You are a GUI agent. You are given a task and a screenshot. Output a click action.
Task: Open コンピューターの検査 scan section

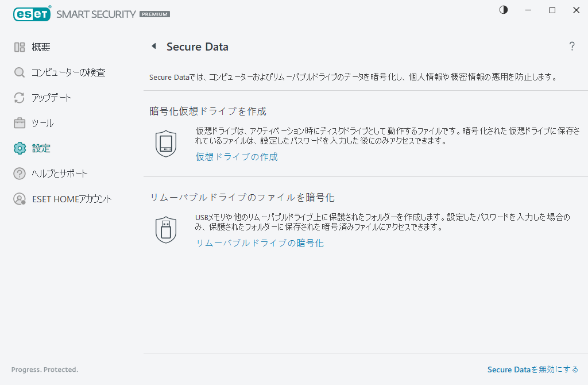(19, 72)
